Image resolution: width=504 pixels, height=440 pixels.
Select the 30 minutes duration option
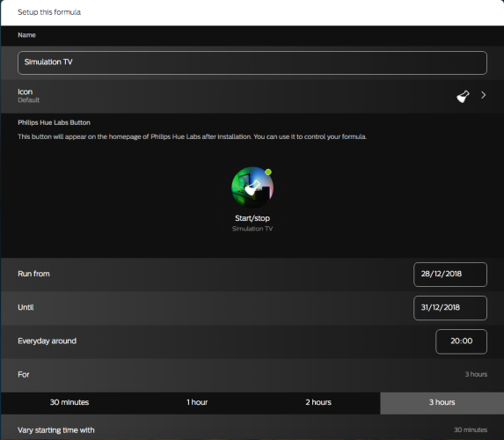pyautogui.click(x=69, y=403)
